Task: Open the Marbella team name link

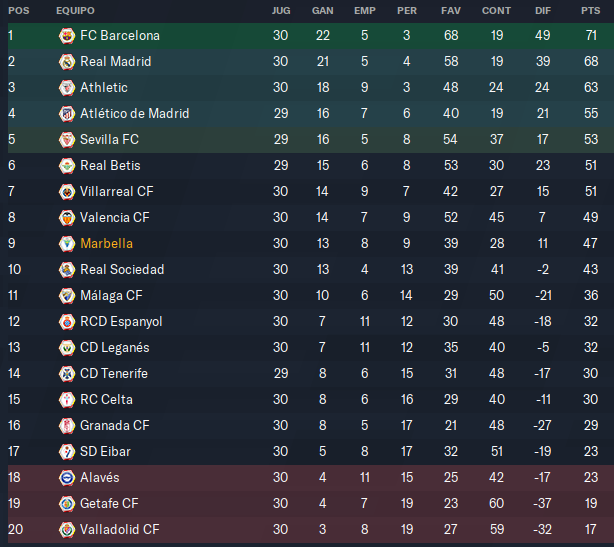Action: 106,244
